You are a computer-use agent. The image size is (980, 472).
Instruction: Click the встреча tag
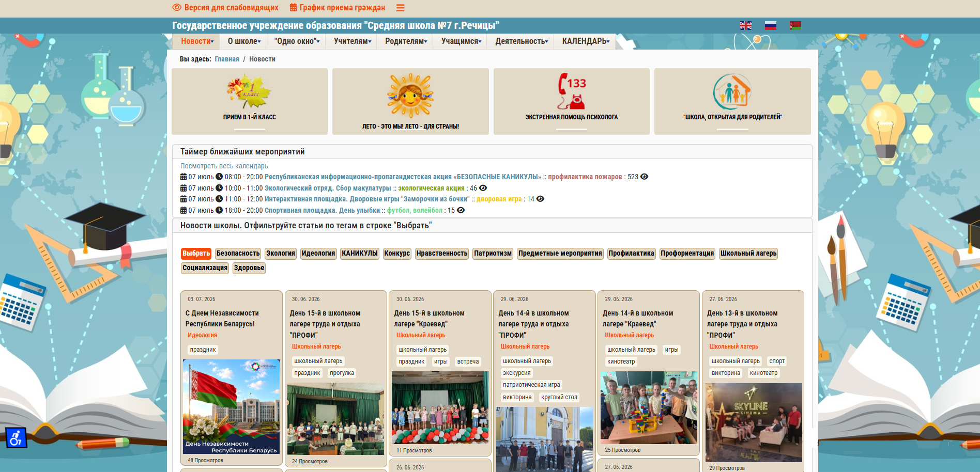pyautogui.click(x=468, y=361)
